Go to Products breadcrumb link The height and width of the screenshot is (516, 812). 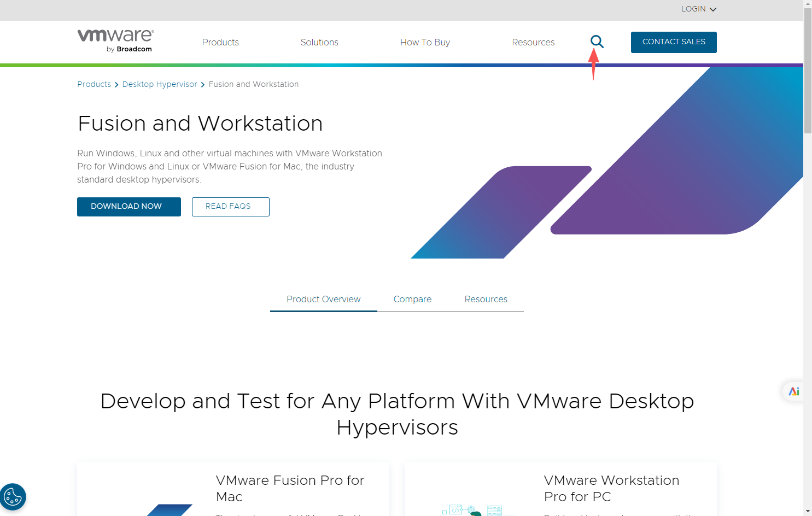pos(94,84)
